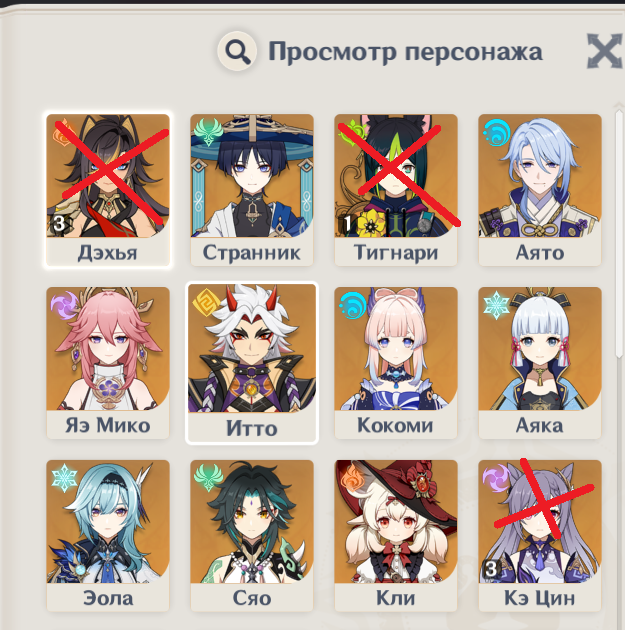Click the character list vertical scrollbar
This screenshot has height=630, width=625.
(x=620, y=233)
